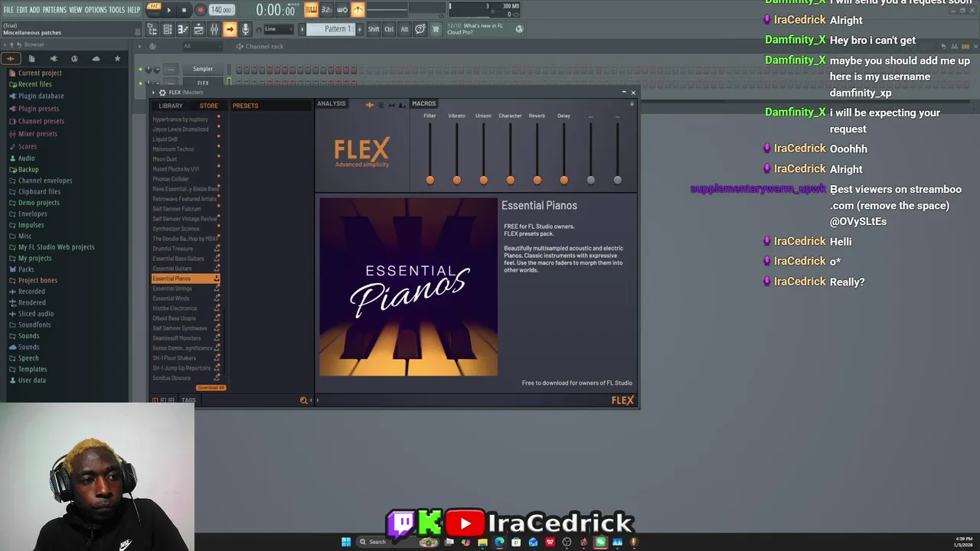Open File Explorer from taskbar

click(482, 542)
